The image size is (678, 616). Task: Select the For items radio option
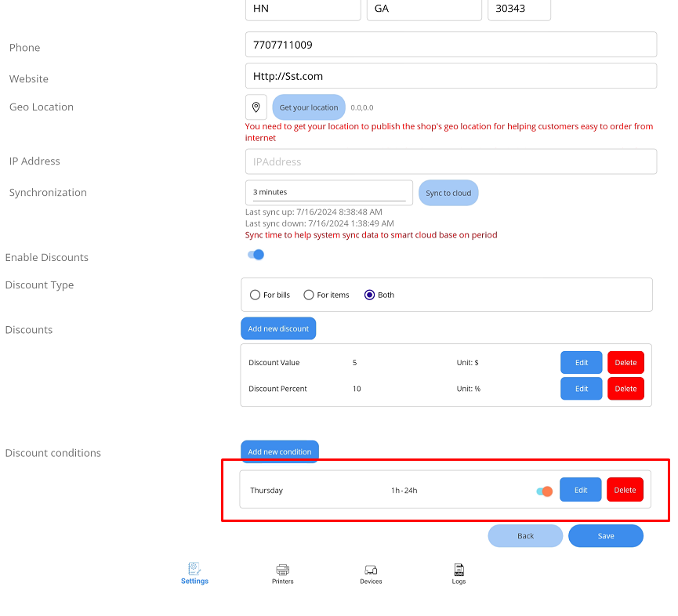[x=309, y=295]
